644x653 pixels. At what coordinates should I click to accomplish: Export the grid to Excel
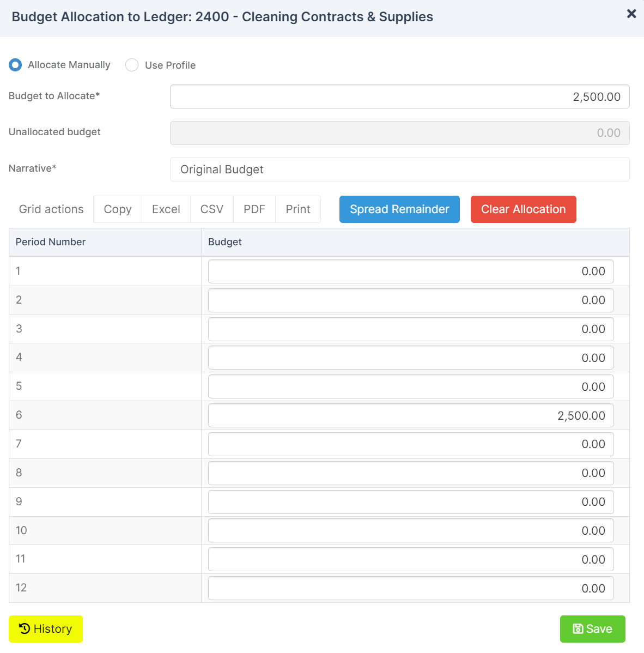point(166,209)
